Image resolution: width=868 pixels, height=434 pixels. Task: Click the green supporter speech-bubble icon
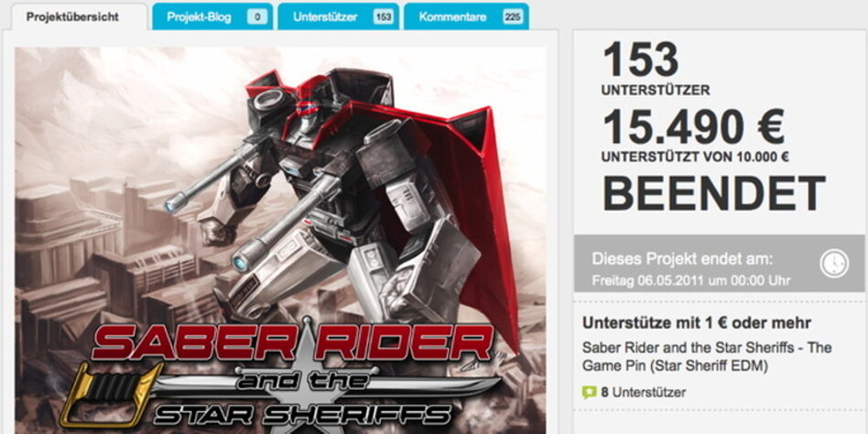(590, 393)
